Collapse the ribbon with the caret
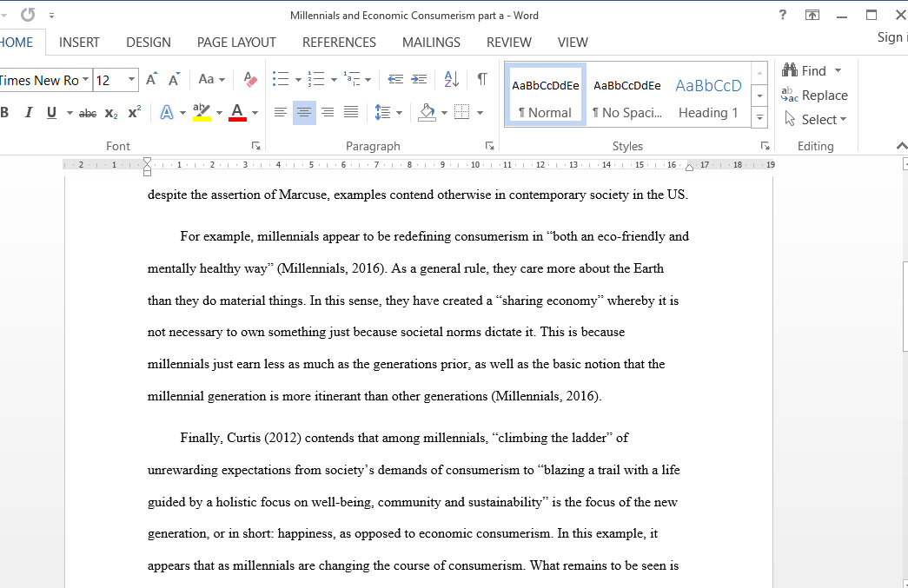 point(902,146)
